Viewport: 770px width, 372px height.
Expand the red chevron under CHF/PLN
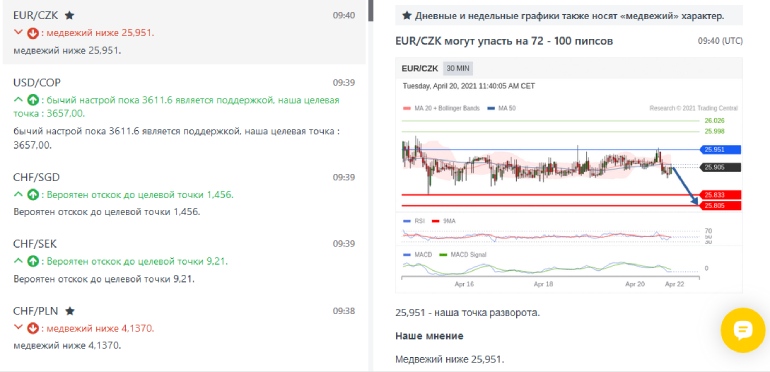[x=19, y=328]
